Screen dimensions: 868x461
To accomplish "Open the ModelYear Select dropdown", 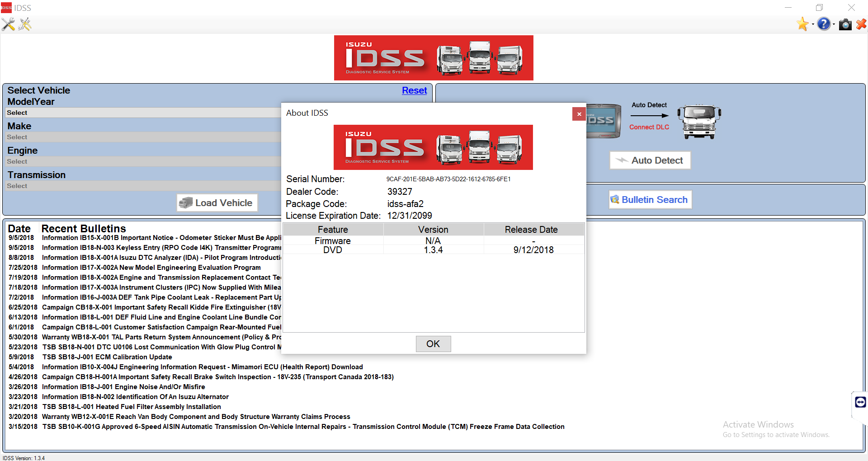I will (144, 113).
